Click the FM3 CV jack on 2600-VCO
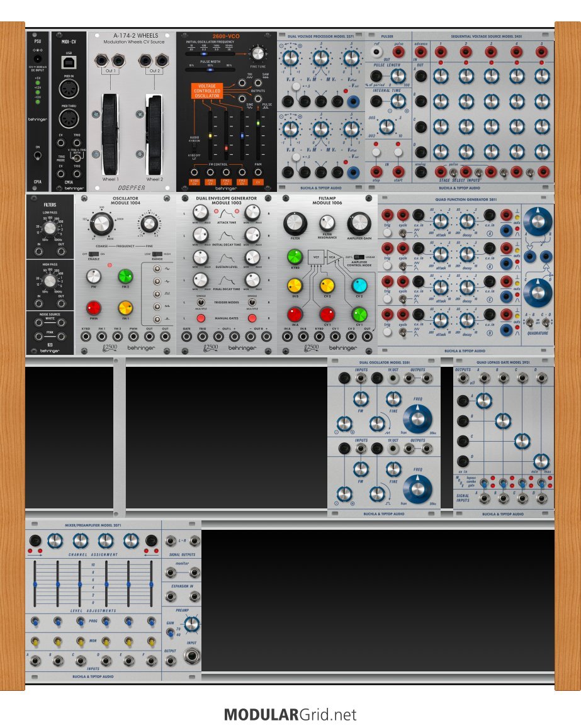 tap(242, 172)
